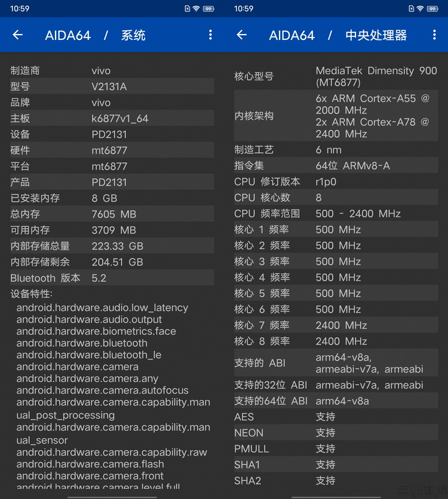Tap android.hardware.camera.front entry
Image resolution: width=448 pixels, height=499 pixels.
click(x=90, y=476)
